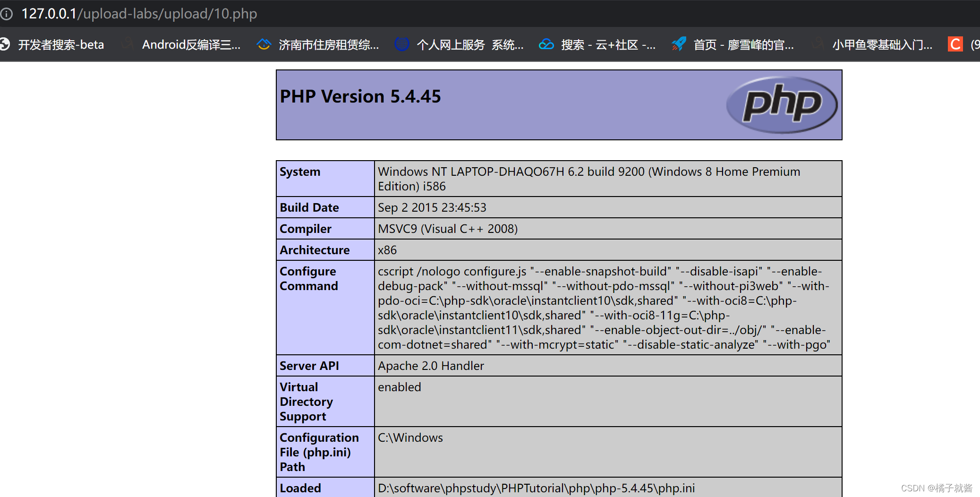Screen dimensions: 980x497
Task: Click the 'System' row label
Action: pyautogui.click(x=300, y=172)
